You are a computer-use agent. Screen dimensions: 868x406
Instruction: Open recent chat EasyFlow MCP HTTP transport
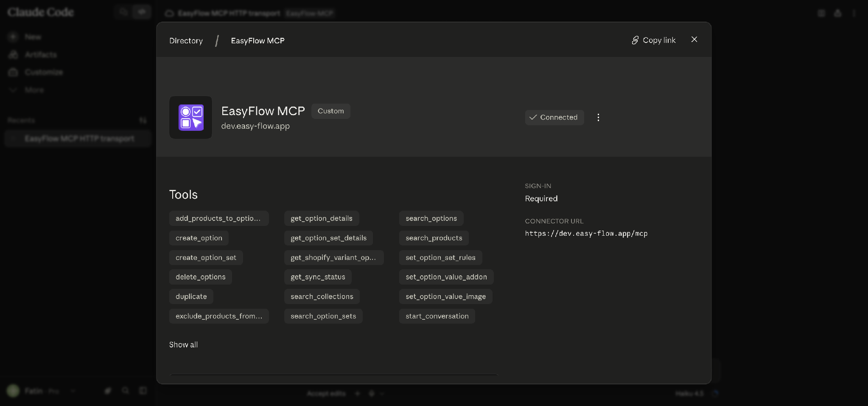pos(78,138)
